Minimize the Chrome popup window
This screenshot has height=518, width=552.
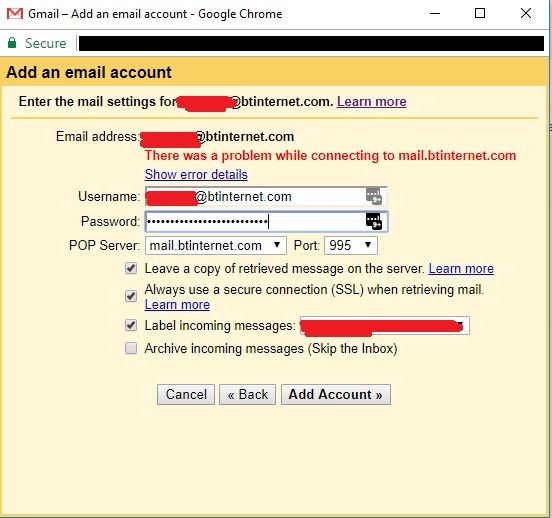(435, 14)
